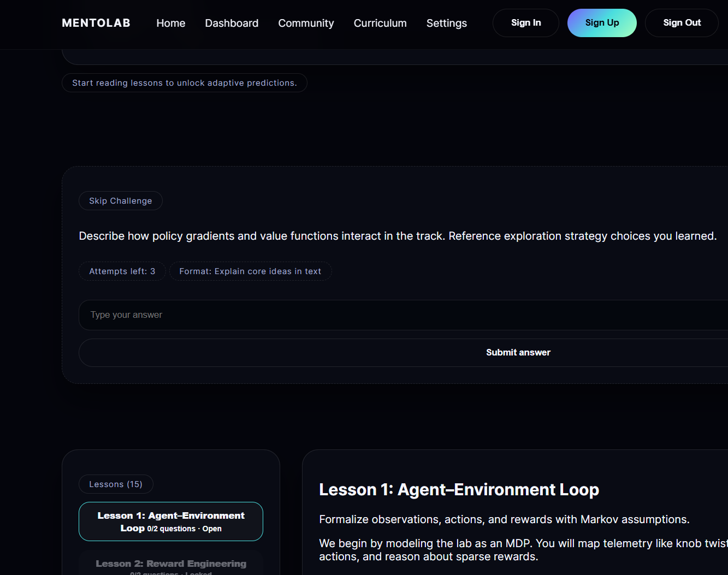This screenshot has height=575, width=728.
Task: Select Lesson 1: Agent–Environment Loop
Action: tap(170, 521)
